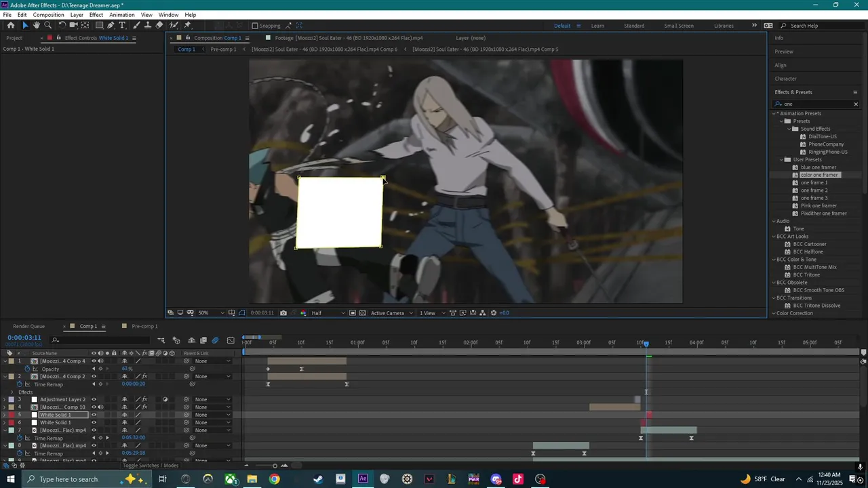This screenshot has height=488, width=868.
Task: Open the Composition Mini-Flowchart in timeline
Action: click(161, 340)
